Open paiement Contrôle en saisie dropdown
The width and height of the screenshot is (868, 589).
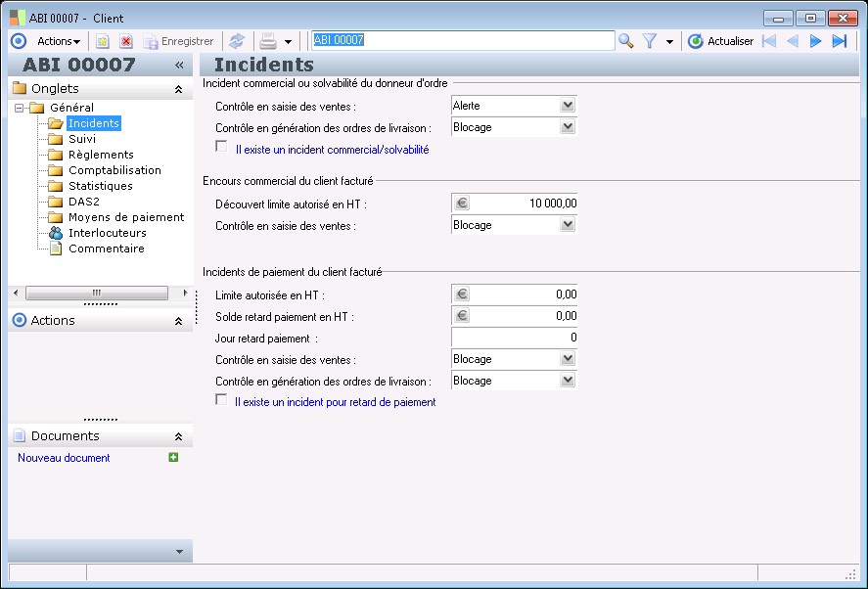point(568,359)
